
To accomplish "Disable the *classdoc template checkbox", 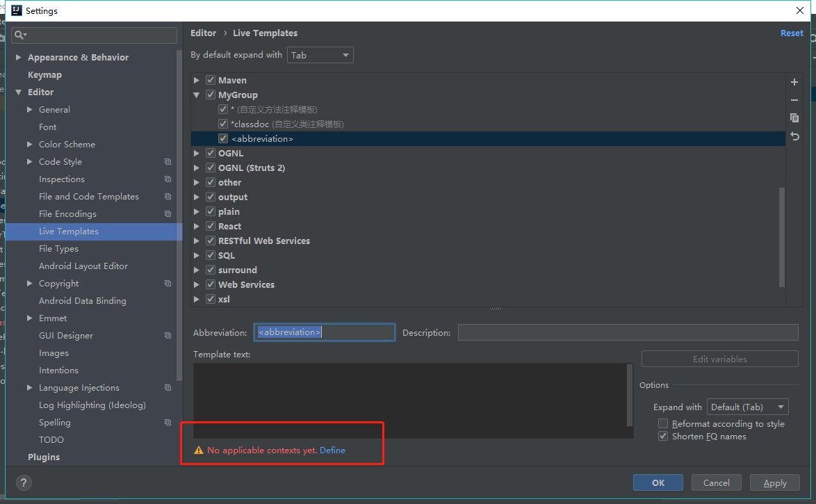I will click(x=223, y=124).
